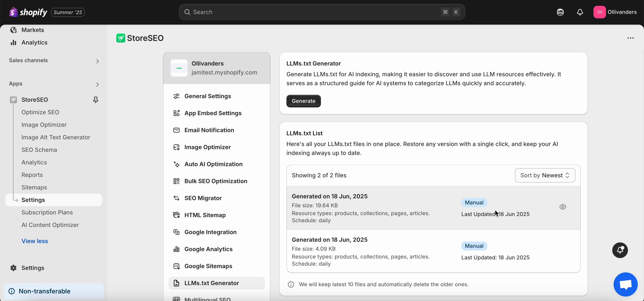Click the Google Analytics chart icon
Screen dimensions: 644x301
[176, 249]
